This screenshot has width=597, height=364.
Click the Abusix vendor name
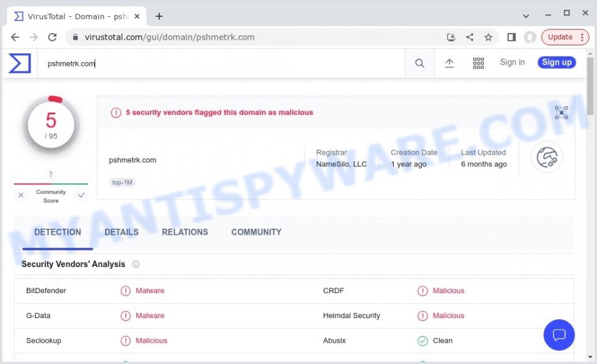coord(335,341)
